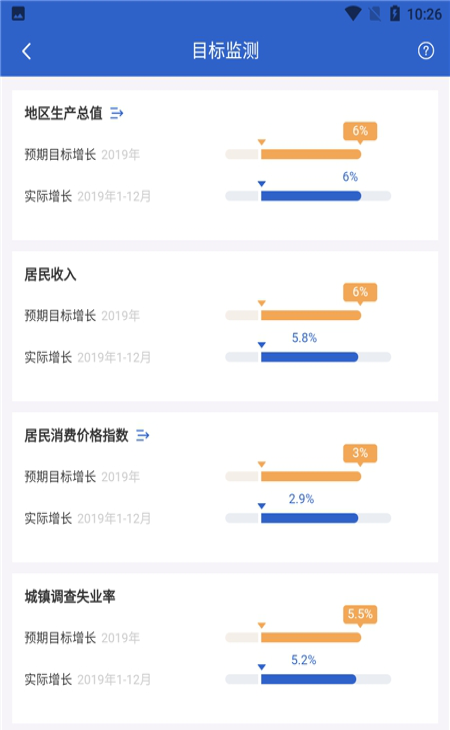
Task: Tap the 目标监测 page title
Action: pos(226,51)
